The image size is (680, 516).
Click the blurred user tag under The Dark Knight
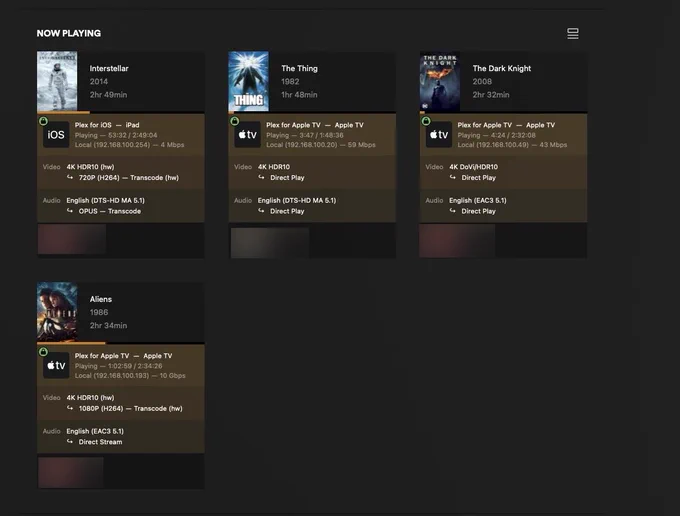pyautogui.click(x=457, y=241)
